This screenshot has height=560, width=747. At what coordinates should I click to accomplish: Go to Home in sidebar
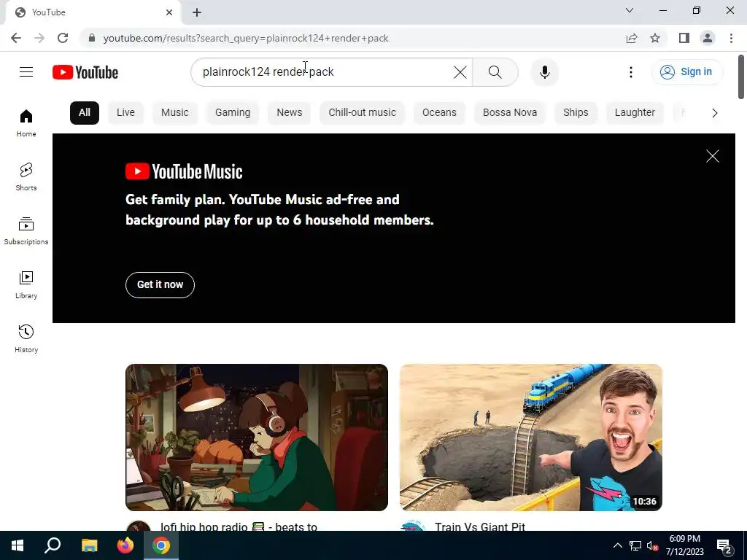click(26, 122)
